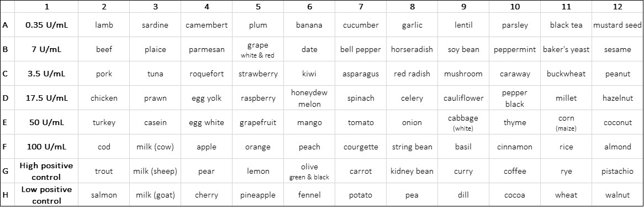The width and height of the screenshot is (644, 207).
Task: Click the 17.5 U/mL cell
Action: click(x=46, y=98)
